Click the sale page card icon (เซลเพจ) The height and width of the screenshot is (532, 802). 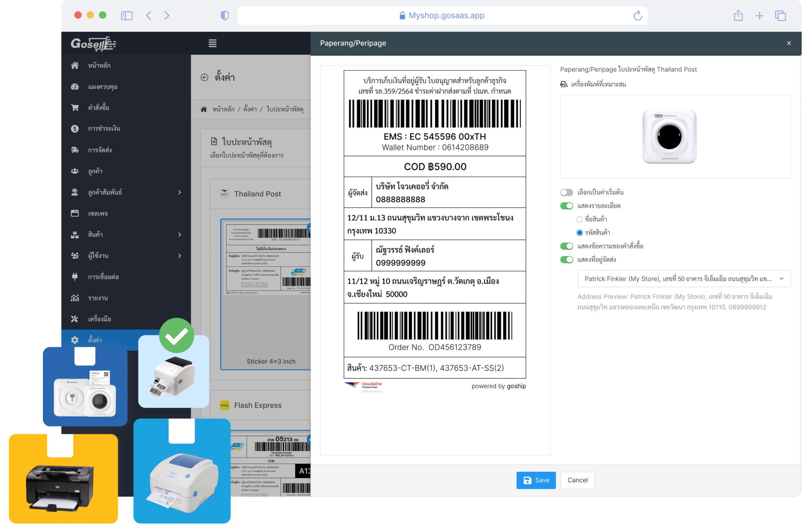[x=75, y=213]
